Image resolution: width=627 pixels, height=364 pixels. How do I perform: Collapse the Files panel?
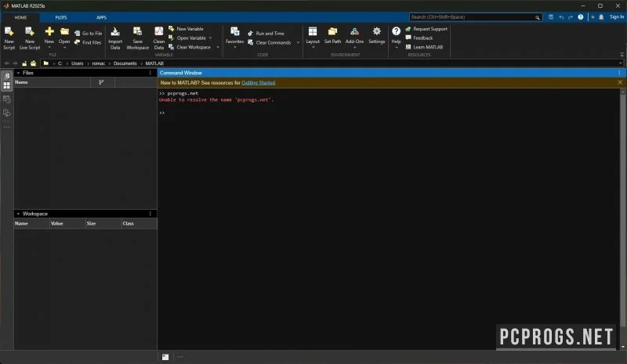coord(18,73)
